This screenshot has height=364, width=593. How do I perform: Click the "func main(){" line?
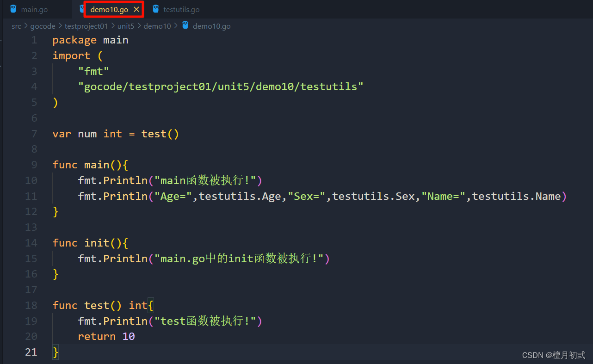click(90, 165)
